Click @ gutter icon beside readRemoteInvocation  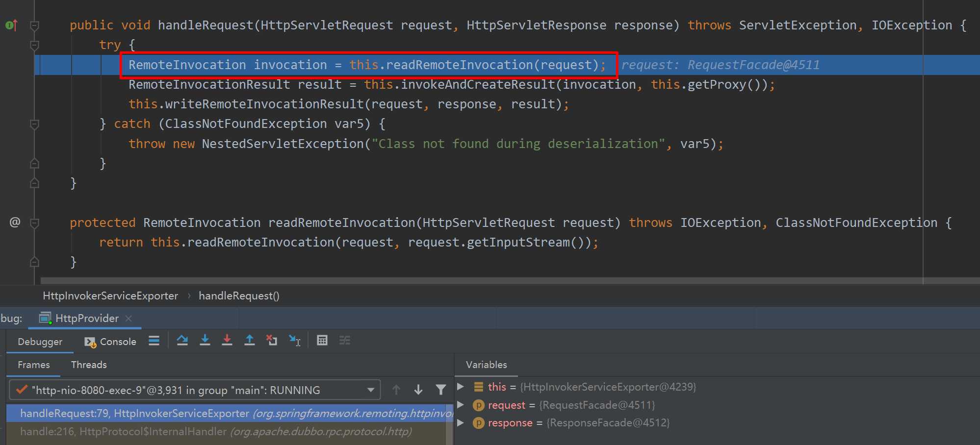pyautogui.click(x=15, y=222)
